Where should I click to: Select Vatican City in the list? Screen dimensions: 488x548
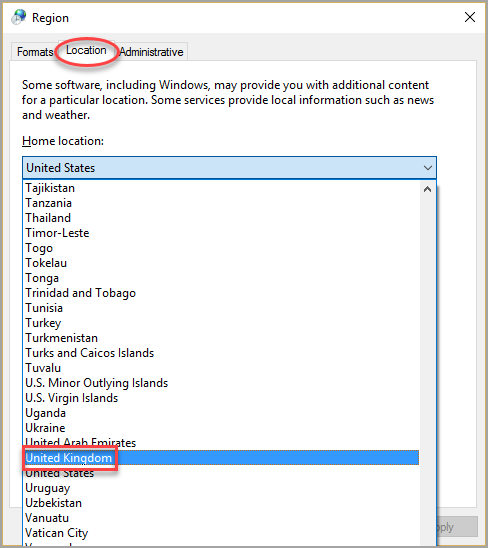tap(222, 533)
